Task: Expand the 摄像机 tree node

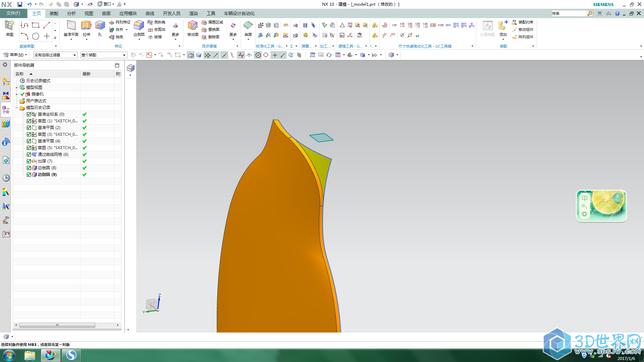Action: coord(16,94)
